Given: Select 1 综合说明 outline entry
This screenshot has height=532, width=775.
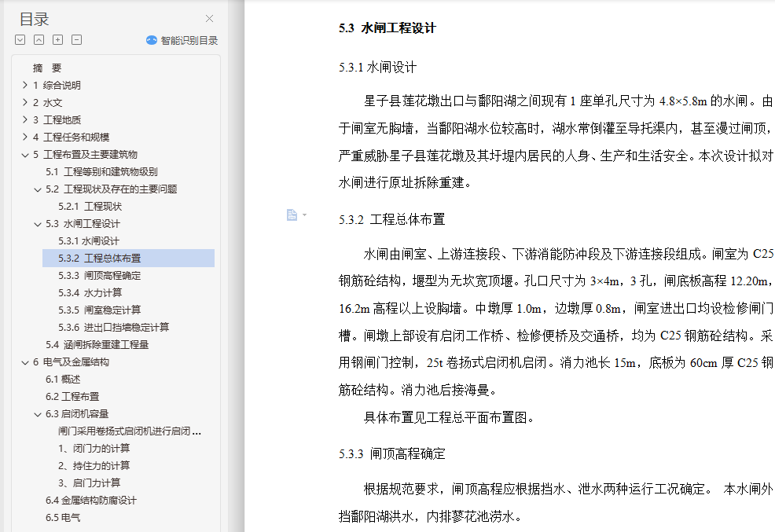Looking at the screenshot, I should (x=57, y=86).
